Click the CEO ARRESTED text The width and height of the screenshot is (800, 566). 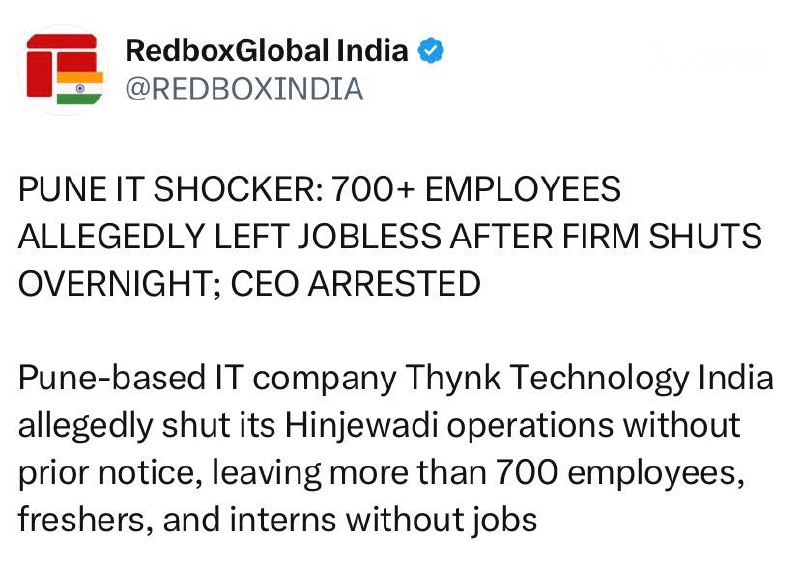356,284
